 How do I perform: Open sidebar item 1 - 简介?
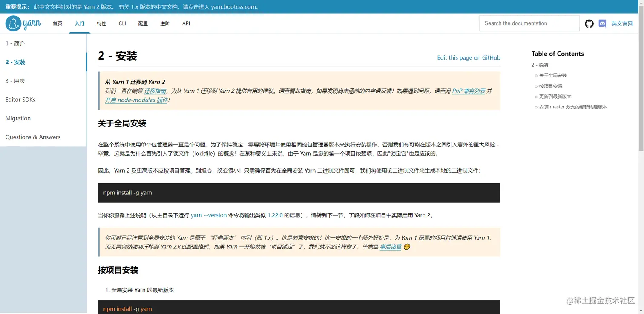43,43
